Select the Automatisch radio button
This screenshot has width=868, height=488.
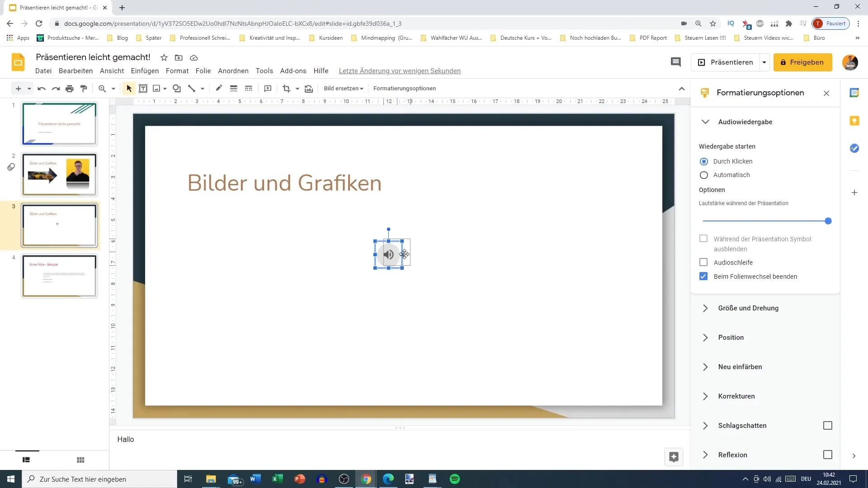(704, 175)
